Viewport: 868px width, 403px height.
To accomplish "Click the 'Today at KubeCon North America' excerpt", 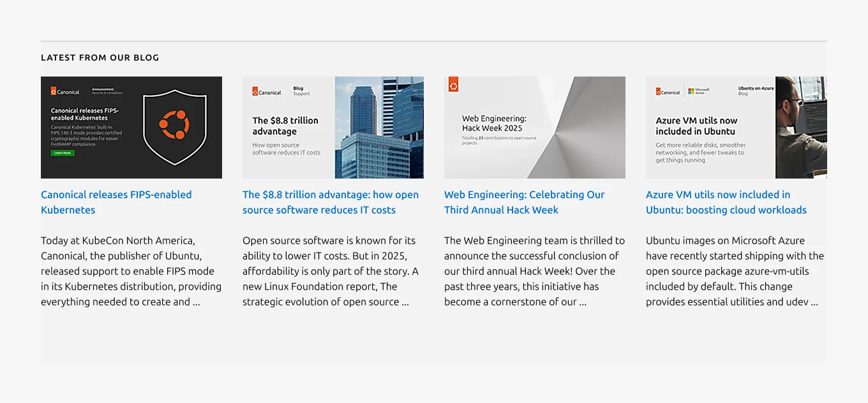I will coord(131,271).
